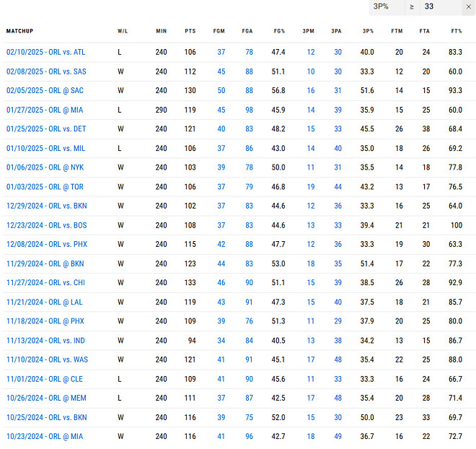Click FGA value 78 in ATL row
476x449 pixels.
point(249,52)
